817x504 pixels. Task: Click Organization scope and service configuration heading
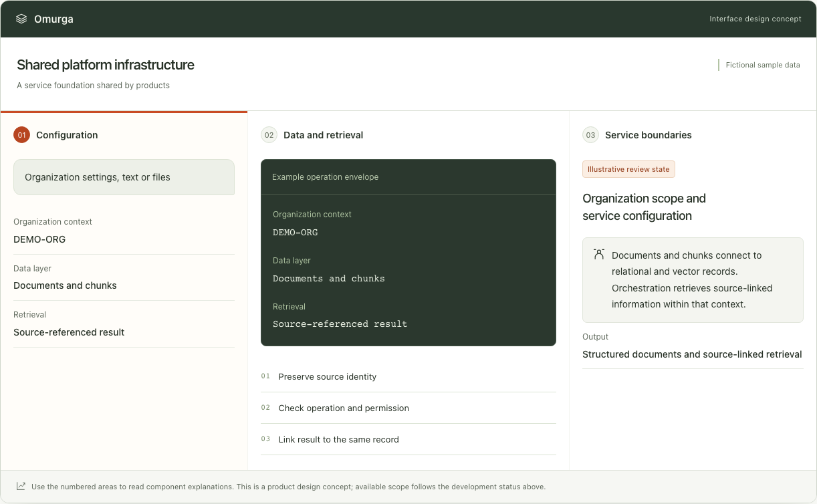tap(644, 207)
